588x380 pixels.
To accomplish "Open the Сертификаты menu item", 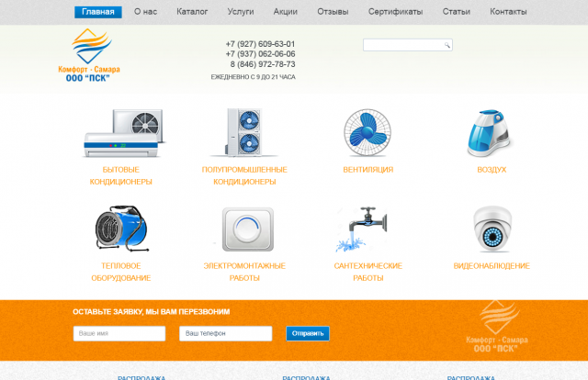I will 395,12.
